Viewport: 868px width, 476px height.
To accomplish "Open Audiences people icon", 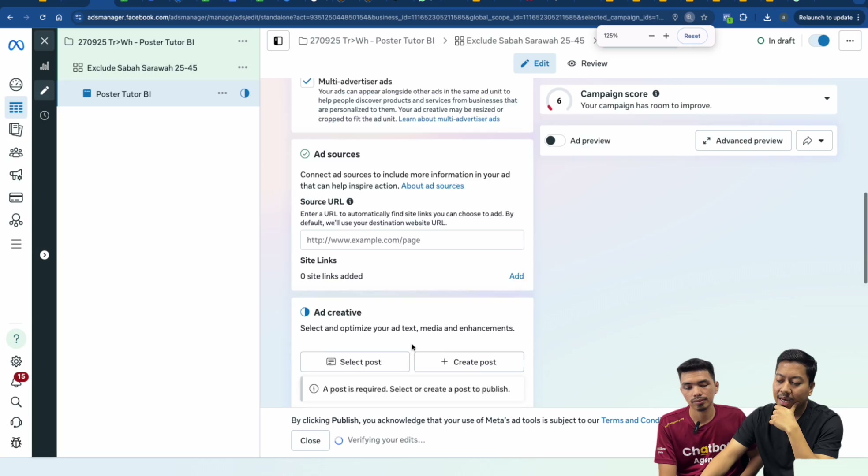I will 16,152.
